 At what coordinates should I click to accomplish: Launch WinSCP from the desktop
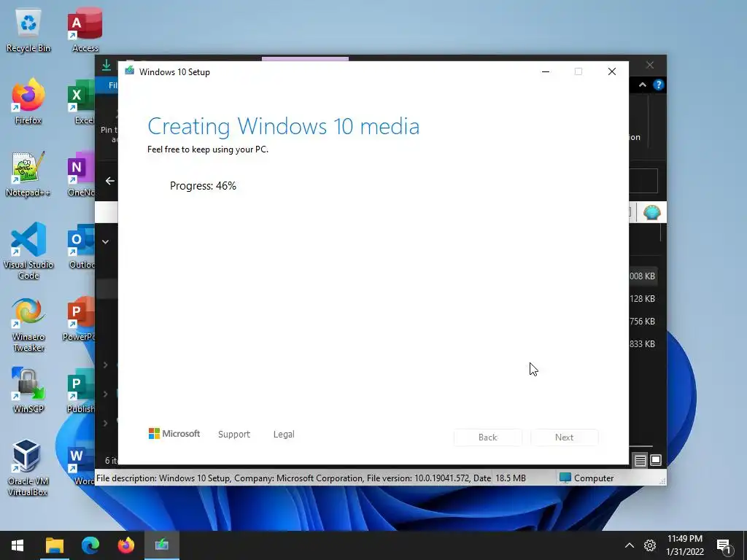[28, 391]
